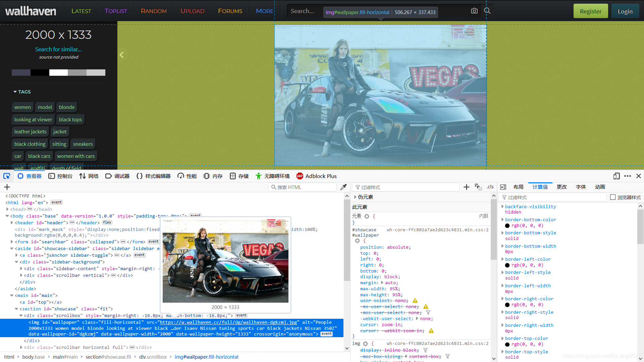Expand the pseudo-elements section
The width and height of the screenshot is (644, 362).
[x=355, y=197]
